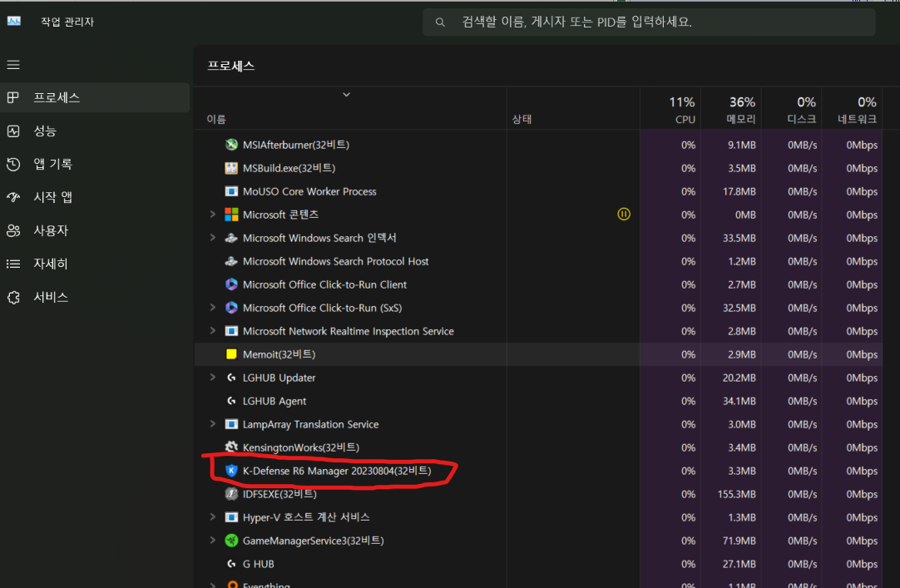Viewport: 900px width, 588px height.
Task: Select the 프로세스 tab in sidebar
Action: (x=95, y=97)
